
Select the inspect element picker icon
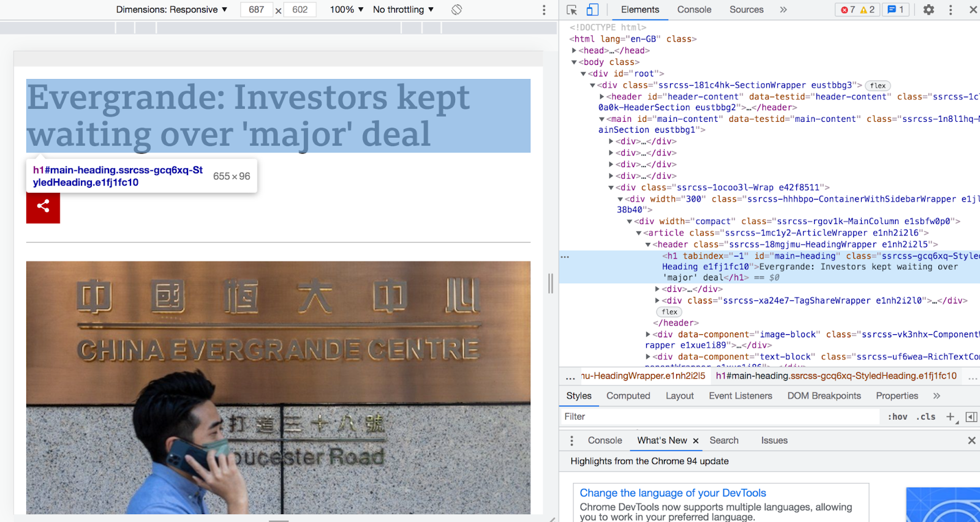click(x=572, y=10)
